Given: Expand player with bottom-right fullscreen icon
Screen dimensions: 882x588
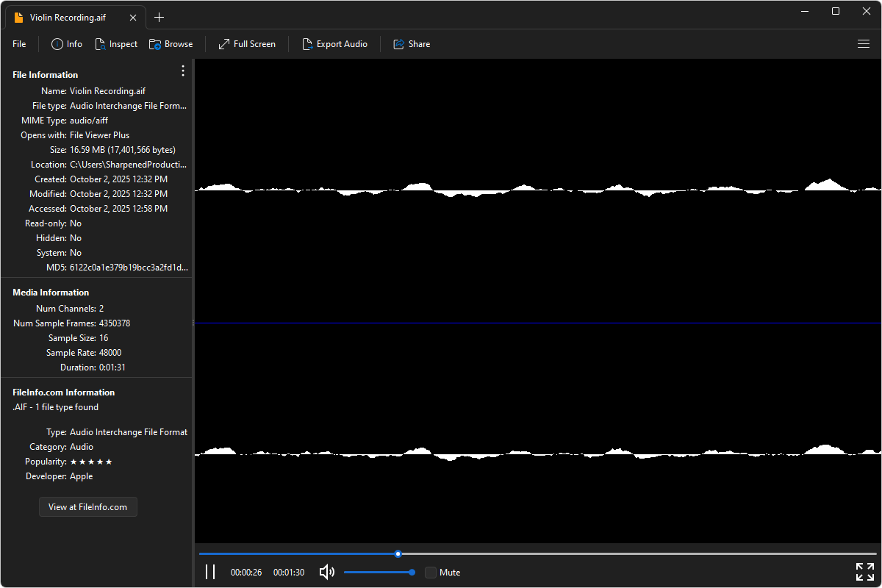Looking at the screenshot, I should point(864,572).
